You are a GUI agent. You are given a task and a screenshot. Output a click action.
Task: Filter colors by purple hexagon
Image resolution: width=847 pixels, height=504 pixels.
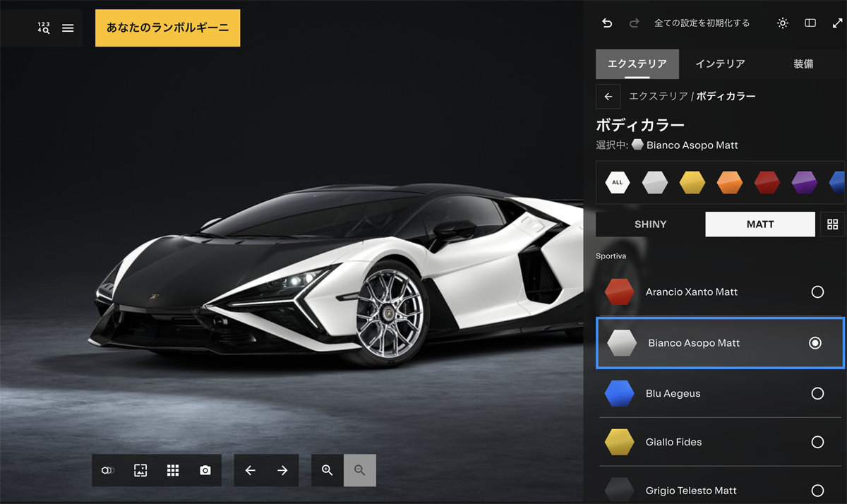tap(805, 182)
